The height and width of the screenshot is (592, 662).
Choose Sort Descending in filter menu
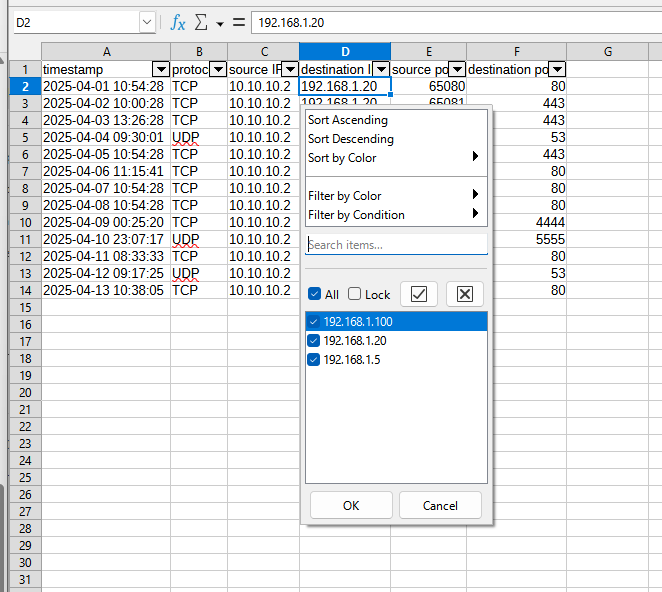[x=351, y=139]
